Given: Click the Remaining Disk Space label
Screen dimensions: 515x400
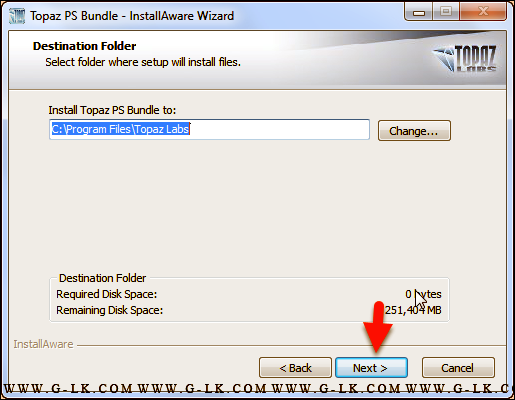Looking at the screenshot, I should (109, 310).
